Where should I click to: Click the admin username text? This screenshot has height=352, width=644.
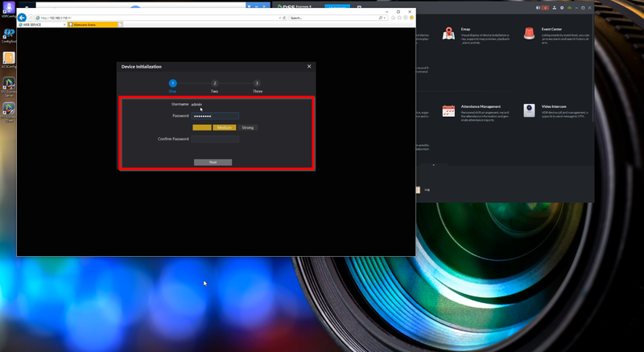[x=196, y=105]
